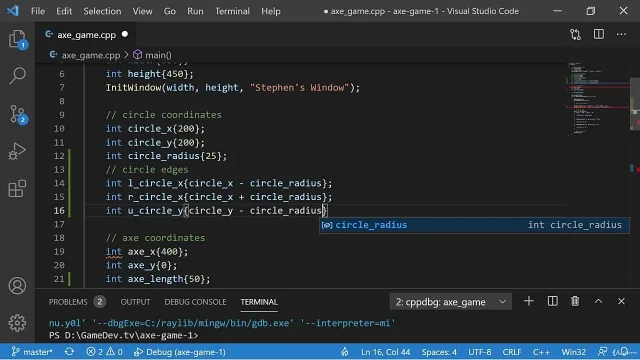Split the editor to the right
The width and height of the screenshot is (640, 360).
(599, 34)
